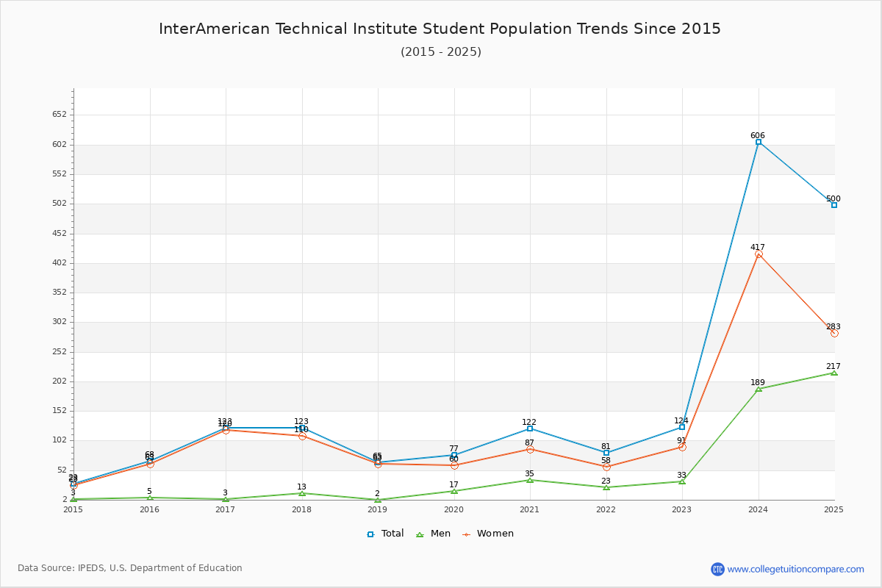Click the 2024 x-axis label
882x588 pixels.
pos(758,509)
